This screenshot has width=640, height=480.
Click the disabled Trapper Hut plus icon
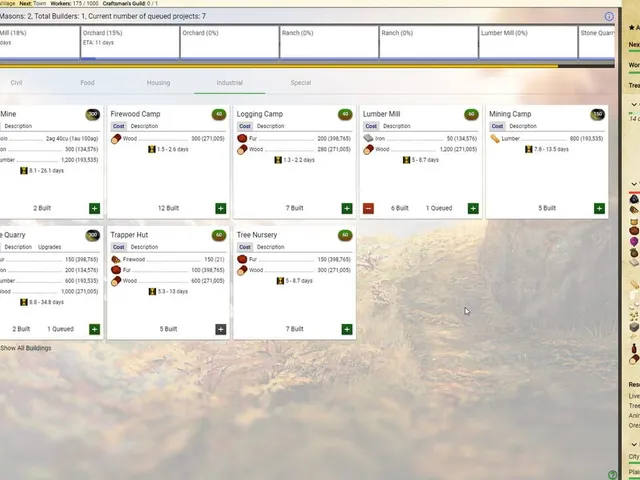(x=220, y=329)
